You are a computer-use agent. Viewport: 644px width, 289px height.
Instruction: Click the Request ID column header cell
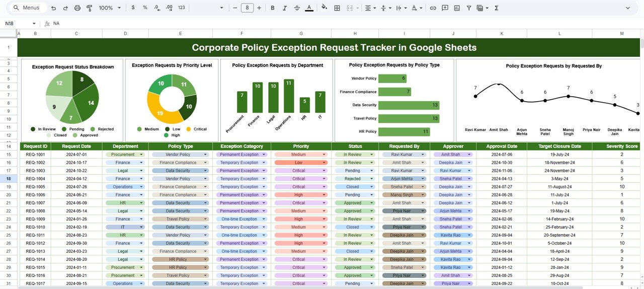click(35, 147)
